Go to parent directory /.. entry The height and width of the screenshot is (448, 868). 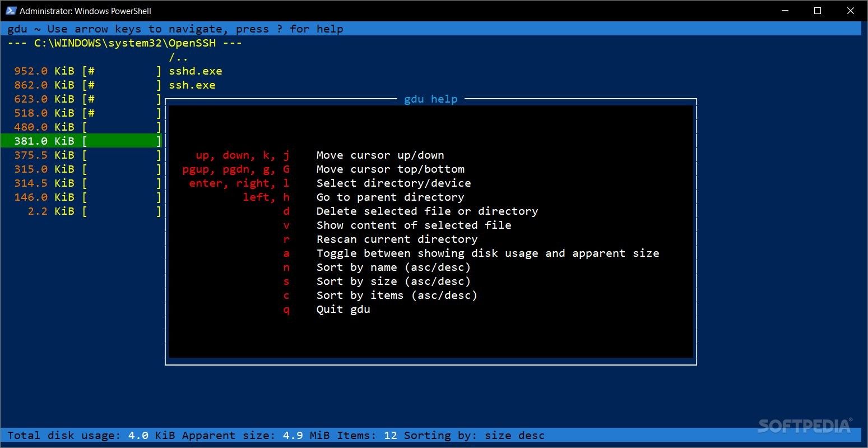pyautogui.click(x=178, y=57)
